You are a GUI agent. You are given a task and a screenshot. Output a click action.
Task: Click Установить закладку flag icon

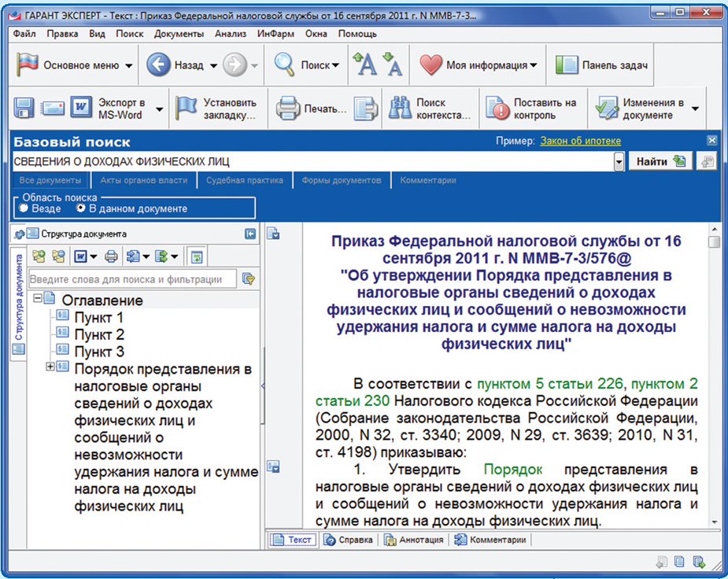pyautogui.click(x=187, y=109)
